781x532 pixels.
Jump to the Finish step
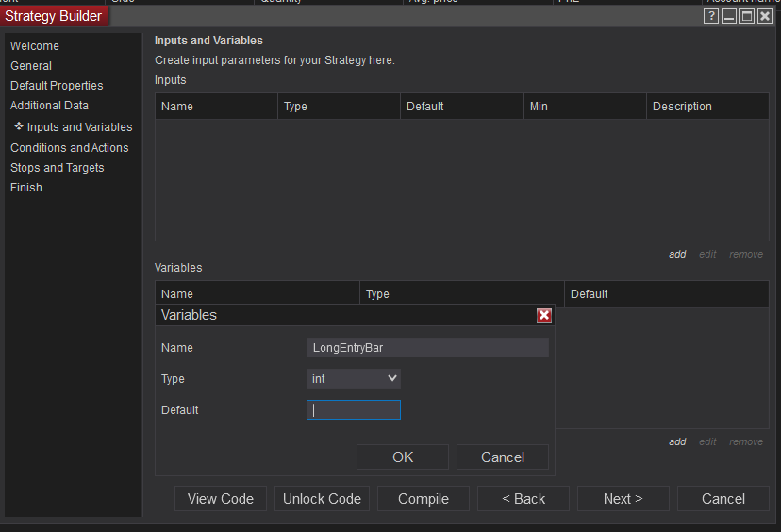click(x=26, y=188)
